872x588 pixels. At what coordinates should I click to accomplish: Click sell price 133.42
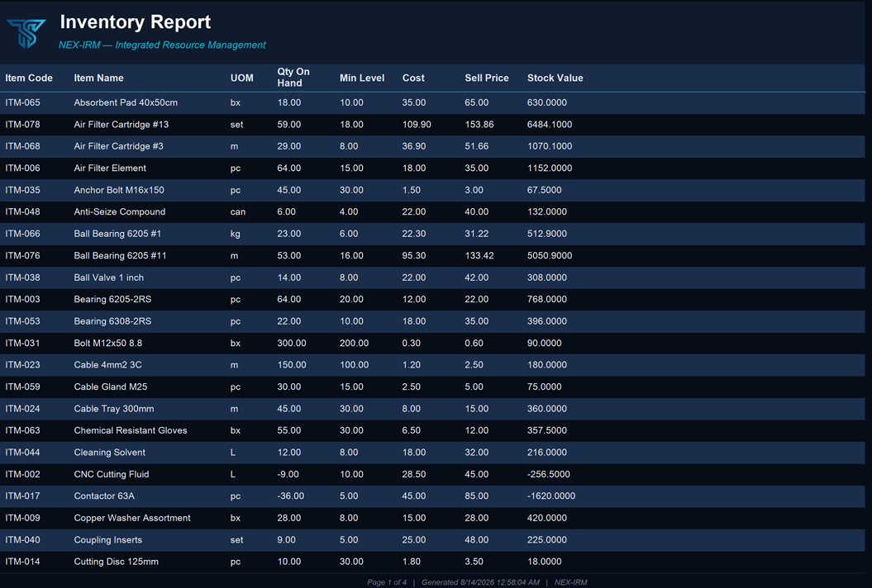point(479,256)
